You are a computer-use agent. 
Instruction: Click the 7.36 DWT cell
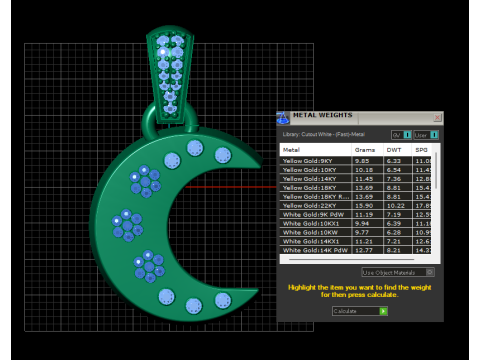tap(397, 179)
